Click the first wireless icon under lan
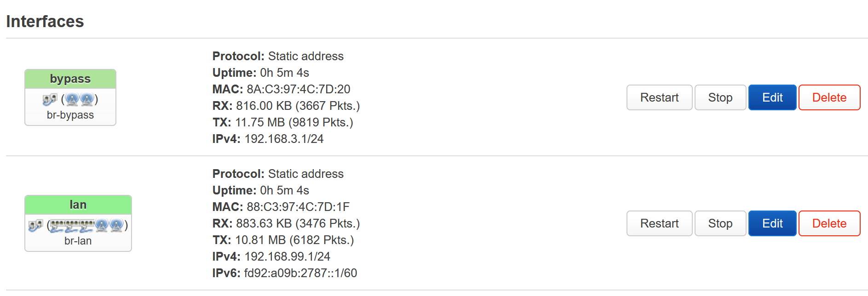Image resolution: width=868 pixels, height=296 pixels. click(102, 225)
